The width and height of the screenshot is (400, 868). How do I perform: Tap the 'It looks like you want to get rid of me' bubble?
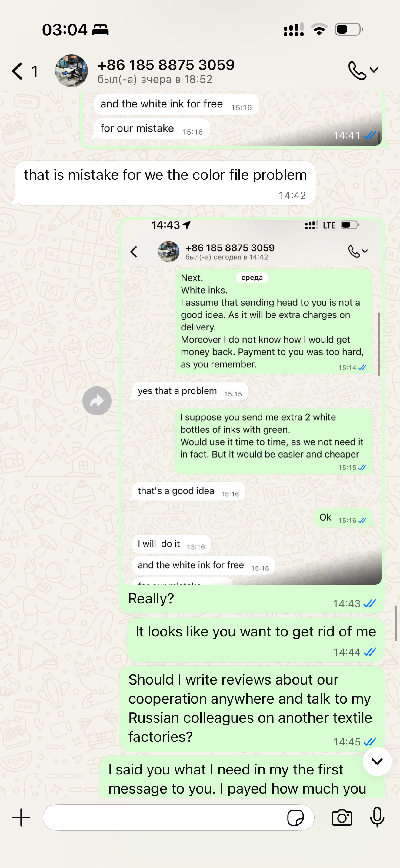(256, 639)
